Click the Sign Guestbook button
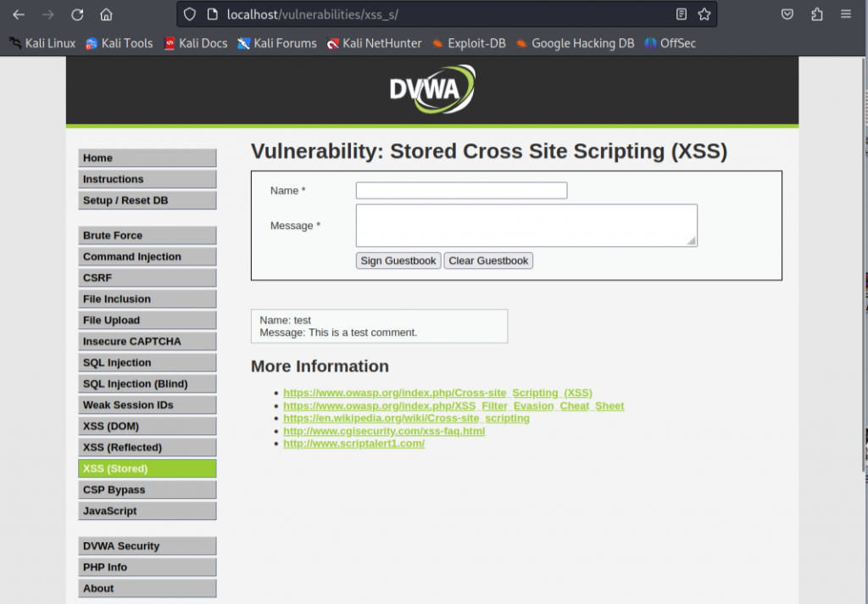 [398, 260]
